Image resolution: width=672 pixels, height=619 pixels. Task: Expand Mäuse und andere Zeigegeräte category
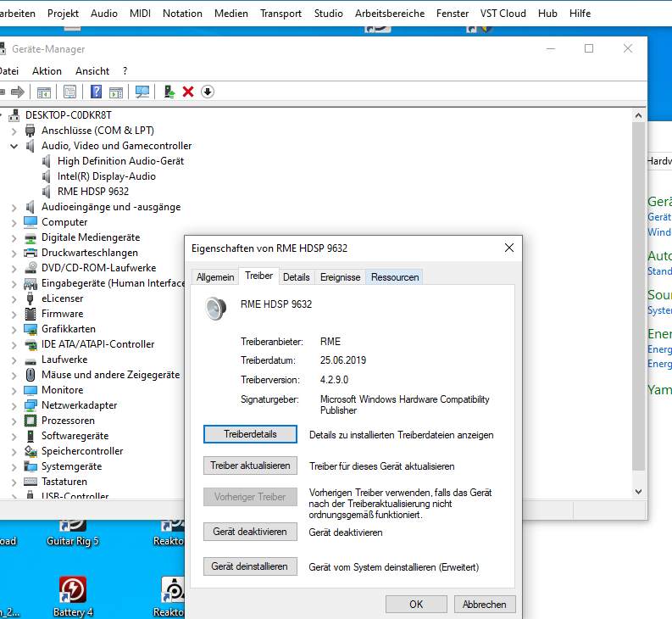click(14, 376)
